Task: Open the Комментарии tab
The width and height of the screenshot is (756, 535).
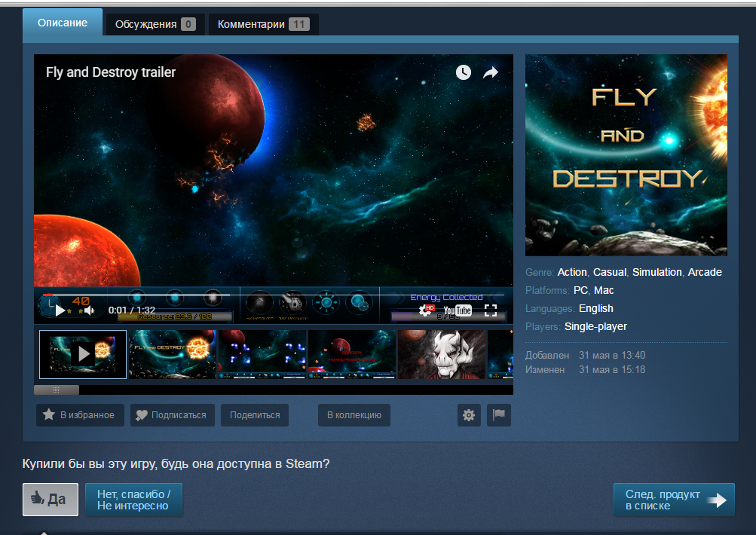Action: click(x=263, y=24)
